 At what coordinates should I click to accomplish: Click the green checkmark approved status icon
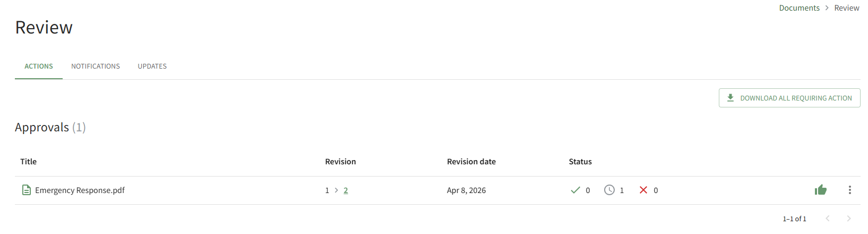(x=575, y=190)
